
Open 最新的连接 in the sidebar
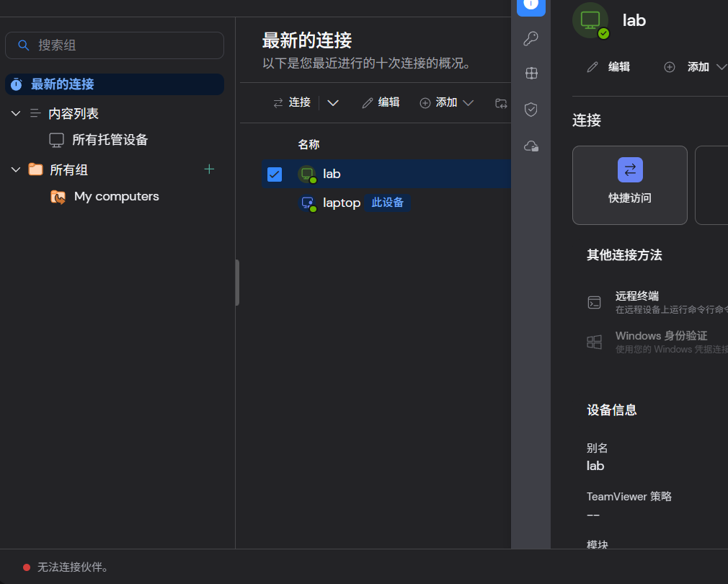tap(114, 84)
